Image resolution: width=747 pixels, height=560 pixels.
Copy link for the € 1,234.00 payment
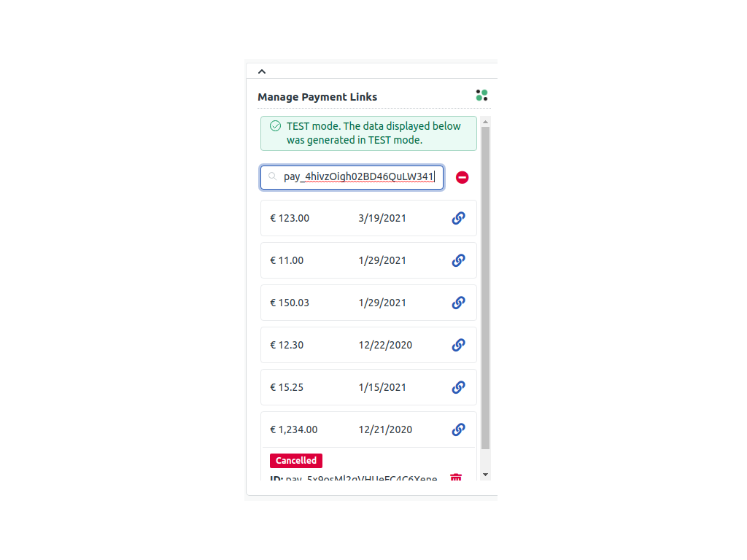(x=458, y=429)
